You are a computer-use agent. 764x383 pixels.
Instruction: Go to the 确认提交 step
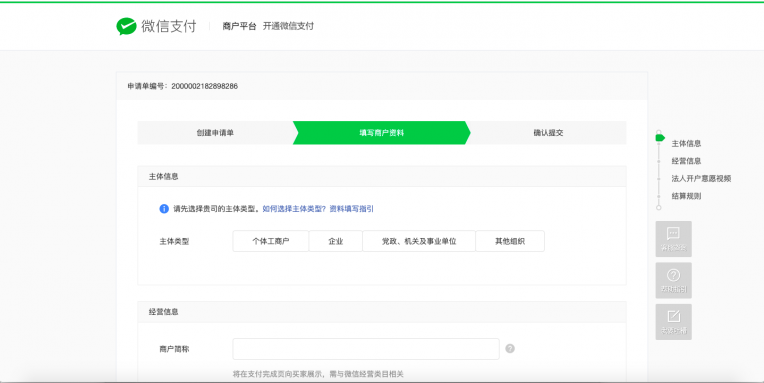[x=548, y=133]
